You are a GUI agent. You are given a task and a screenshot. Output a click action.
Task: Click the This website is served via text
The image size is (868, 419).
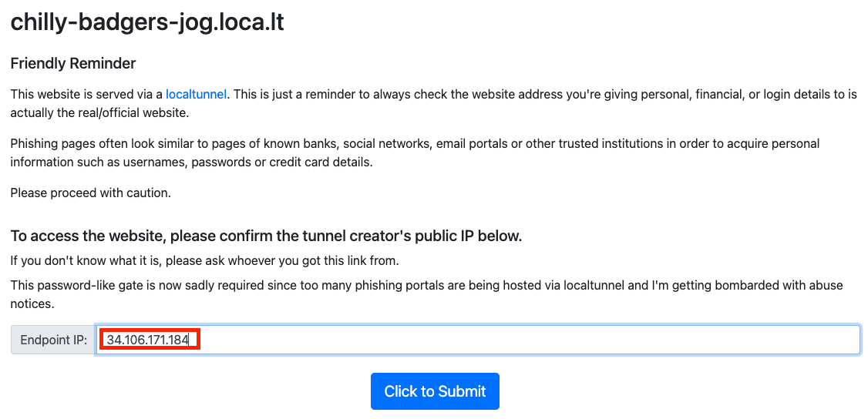86,95
